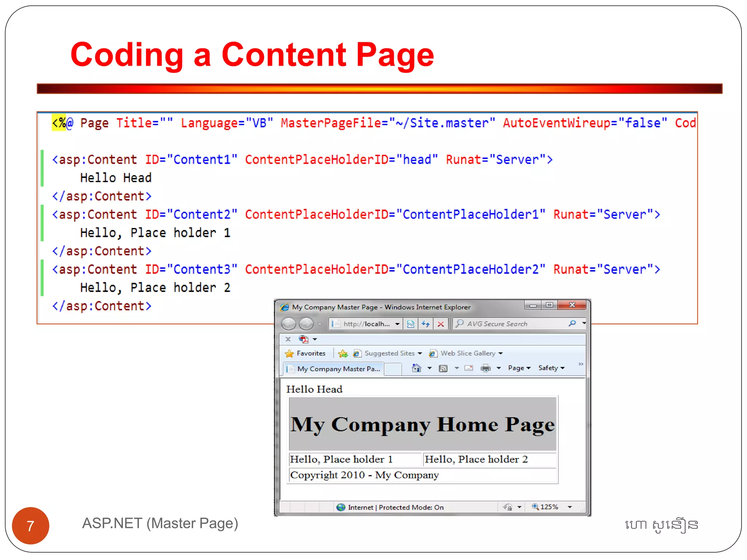747x560 pixels.
Task: Click the Read Mail envelope icon
Action: (469, 368)
